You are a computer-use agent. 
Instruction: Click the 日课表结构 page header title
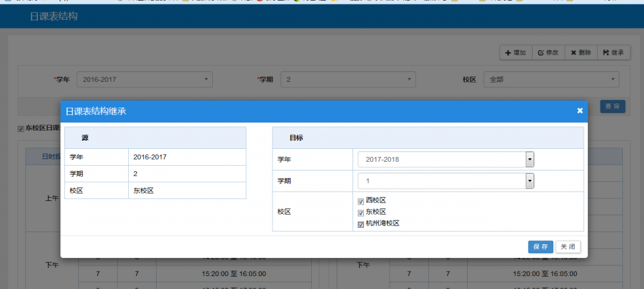54,16
